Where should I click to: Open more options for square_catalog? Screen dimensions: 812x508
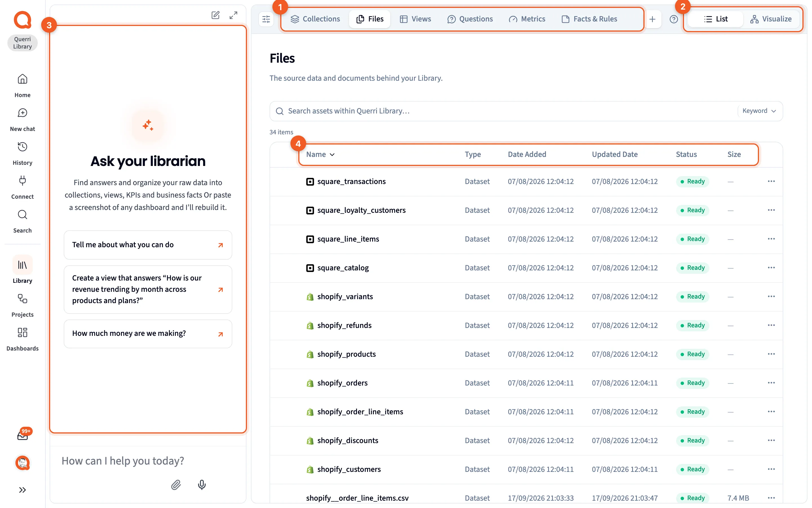[x=771, y=268]
